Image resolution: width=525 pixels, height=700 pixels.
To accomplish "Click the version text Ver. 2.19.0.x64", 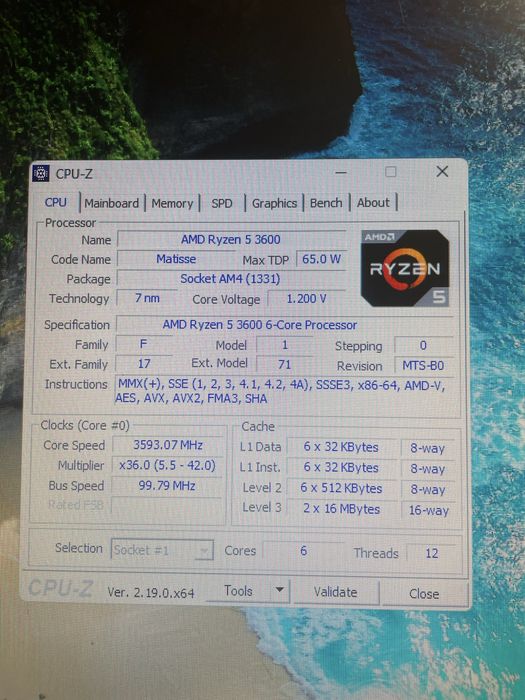I will click(151, 593).
